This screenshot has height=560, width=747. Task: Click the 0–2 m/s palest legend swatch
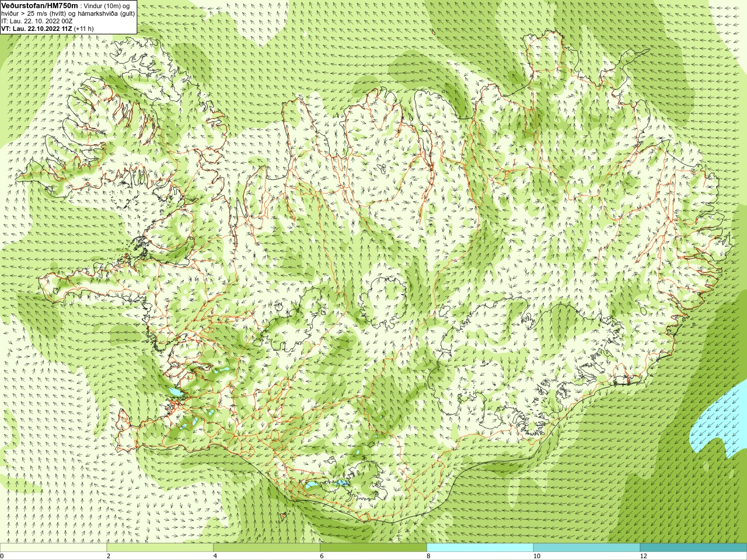(53, 548)
